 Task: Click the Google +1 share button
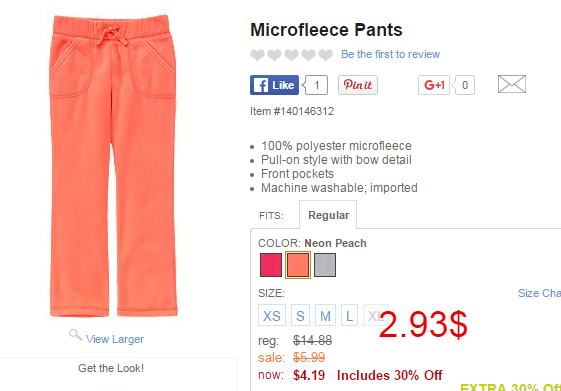[x=434, y=85]
